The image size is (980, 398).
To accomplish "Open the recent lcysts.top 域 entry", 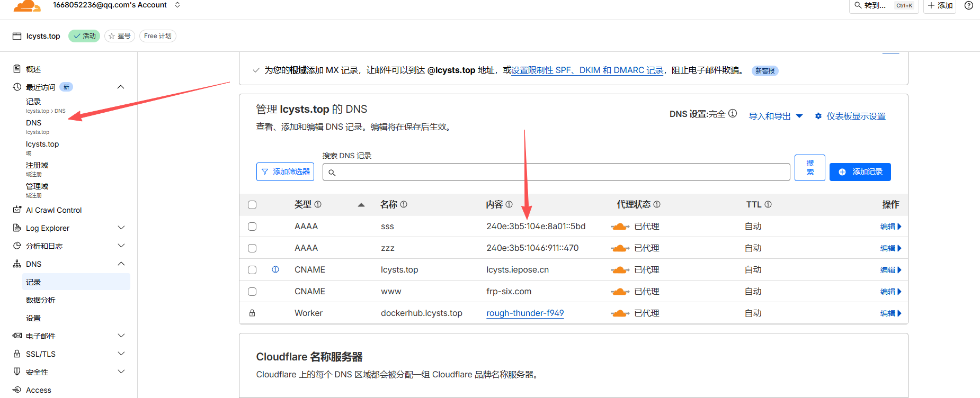I will (42, 147).
